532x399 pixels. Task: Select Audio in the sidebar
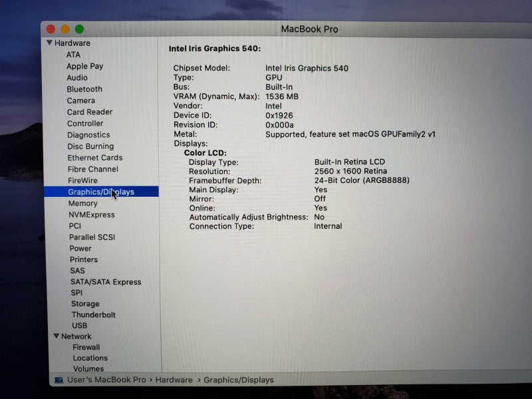[x=77, y=78]
